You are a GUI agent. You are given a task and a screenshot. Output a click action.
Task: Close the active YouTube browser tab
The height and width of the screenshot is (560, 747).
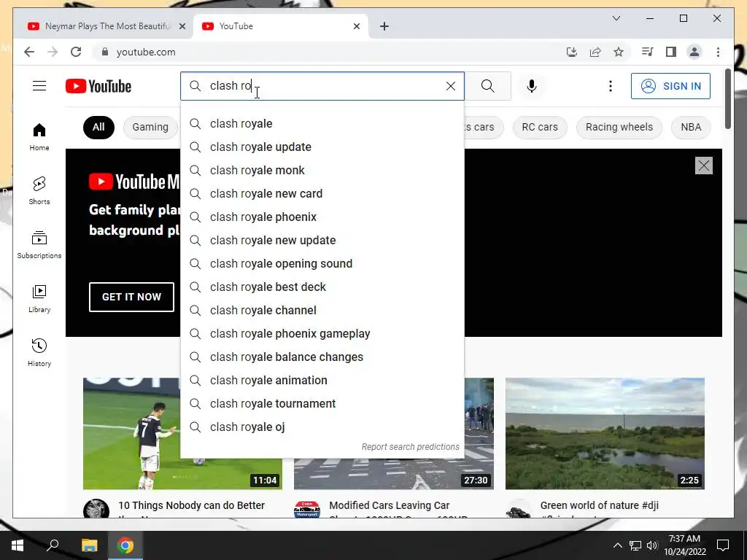[356, 26]
